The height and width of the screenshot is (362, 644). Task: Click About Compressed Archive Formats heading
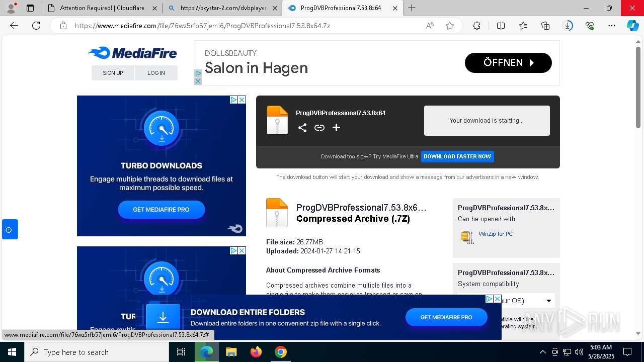coord(323,270)
